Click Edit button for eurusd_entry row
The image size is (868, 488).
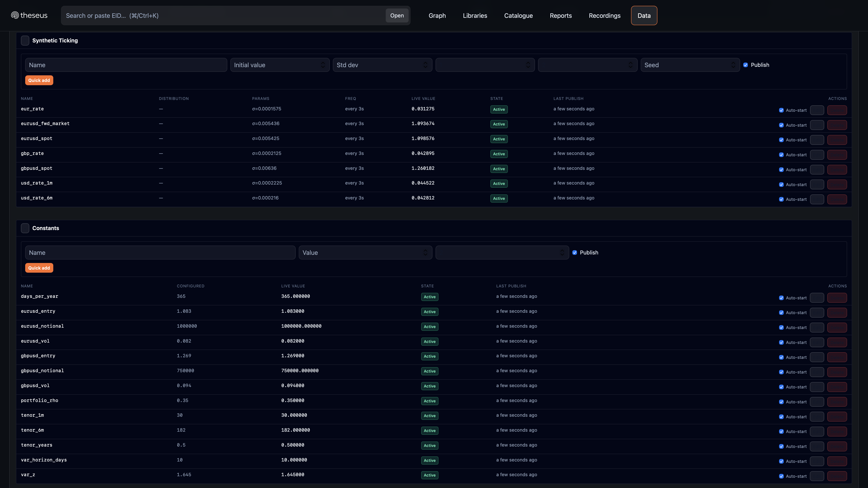coord(817,313)
